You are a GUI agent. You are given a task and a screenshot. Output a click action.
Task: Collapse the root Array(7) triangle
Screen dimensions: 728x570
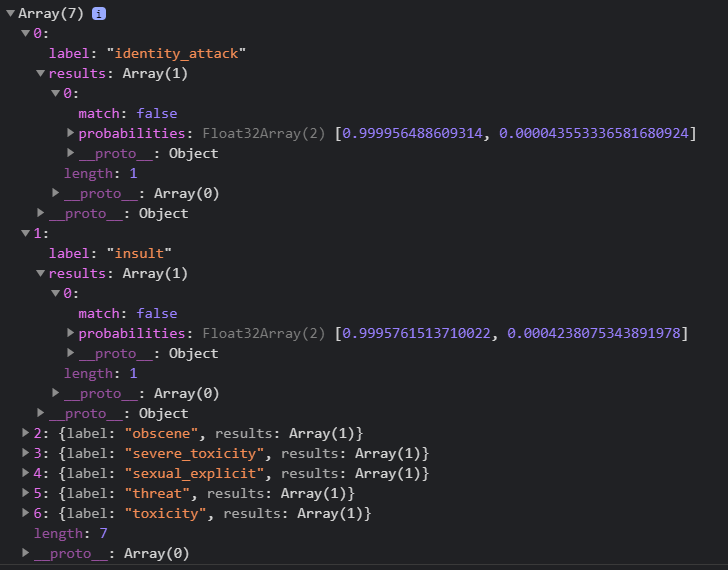[x=10, y=13]
